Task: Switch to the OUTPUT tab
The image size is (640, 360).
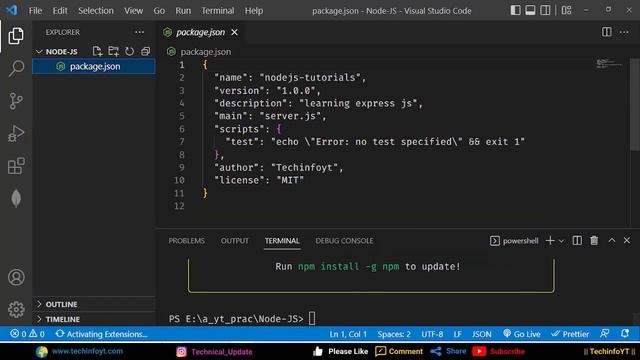Action: click(235, 241)
